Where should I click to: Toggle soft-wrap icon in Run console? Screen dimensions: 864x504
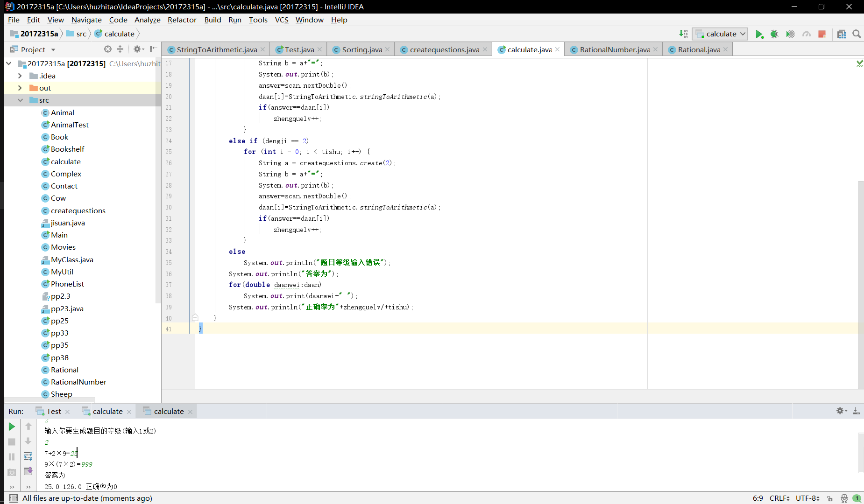click(28, 456)
